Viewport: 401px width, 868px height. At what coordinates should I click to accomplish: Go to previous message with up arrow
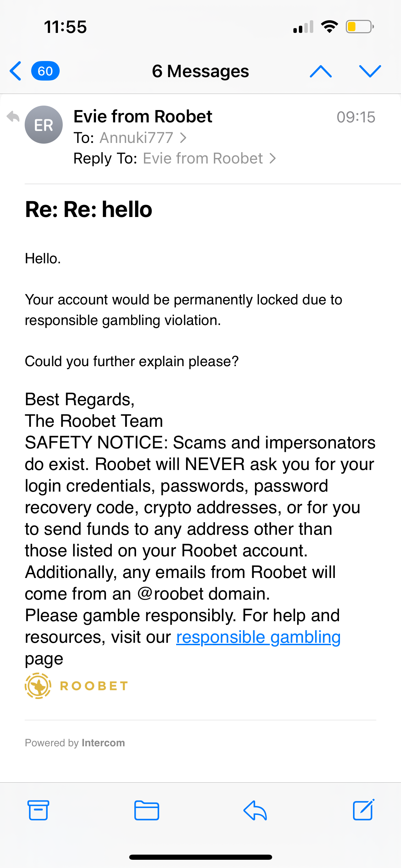[320, 71]
